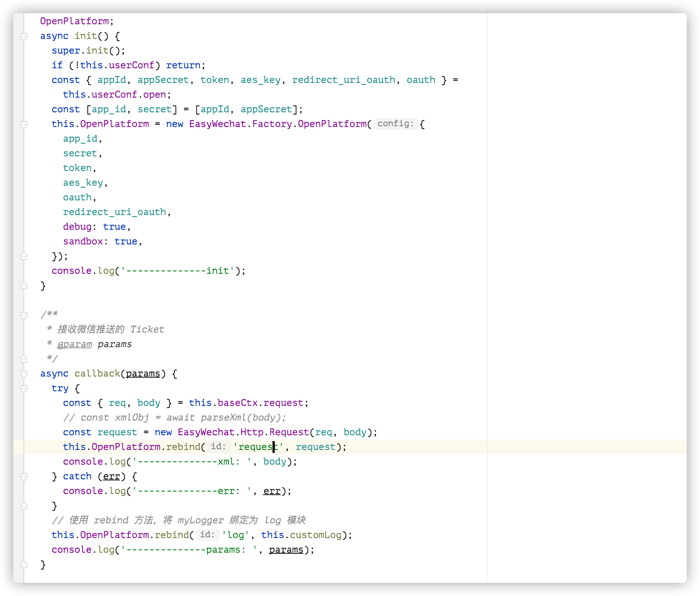The image size is (700, 596).
Task: Select the EasyWechat identifier in the Request call
Action: 207,432
